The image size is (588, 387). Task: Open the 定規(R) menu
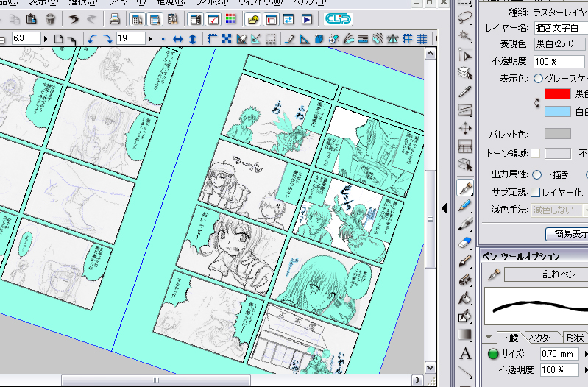171,2
